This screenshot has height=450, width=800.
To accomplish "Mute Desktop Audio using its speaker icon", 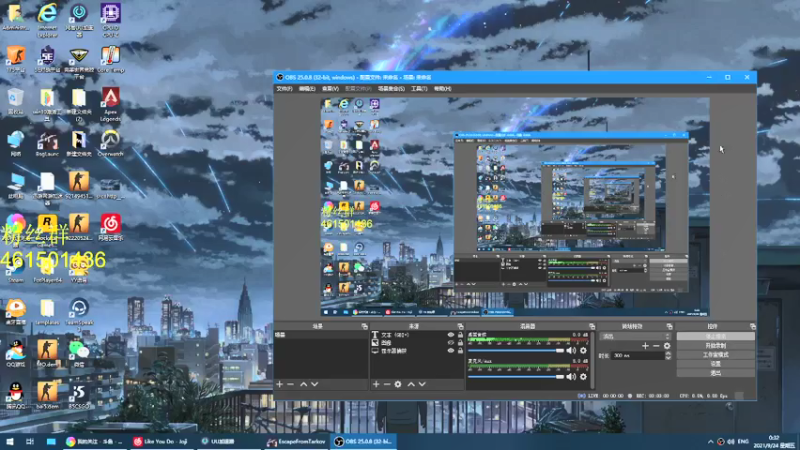I will point(571,351).
